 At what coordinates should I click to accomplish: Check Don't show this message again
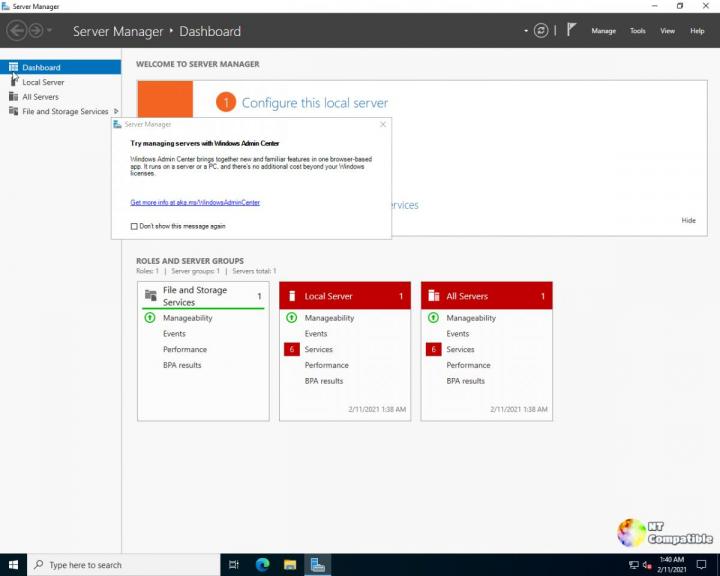[134, 226]
